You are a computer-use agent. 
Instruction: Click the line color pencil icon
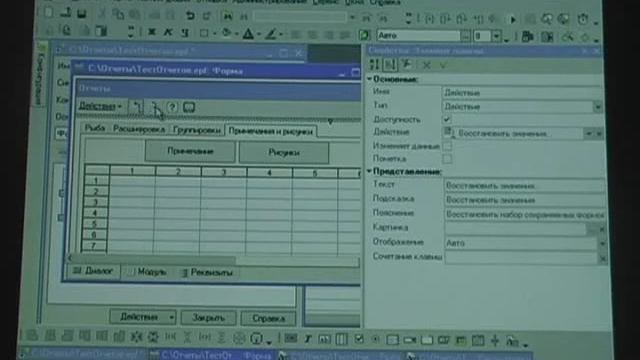tap(270, 34)
